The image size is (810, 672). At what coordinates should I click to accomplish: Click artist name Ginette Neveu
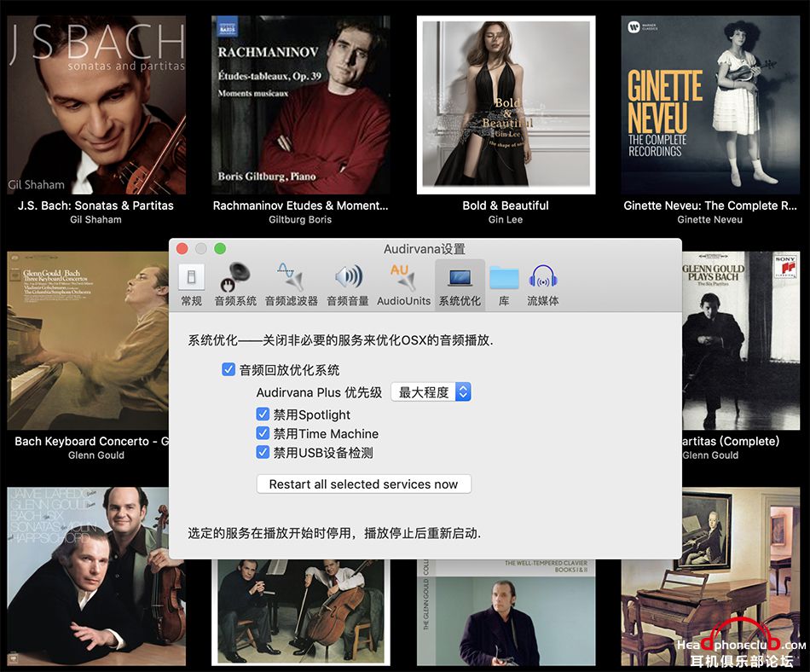[710, 219]
